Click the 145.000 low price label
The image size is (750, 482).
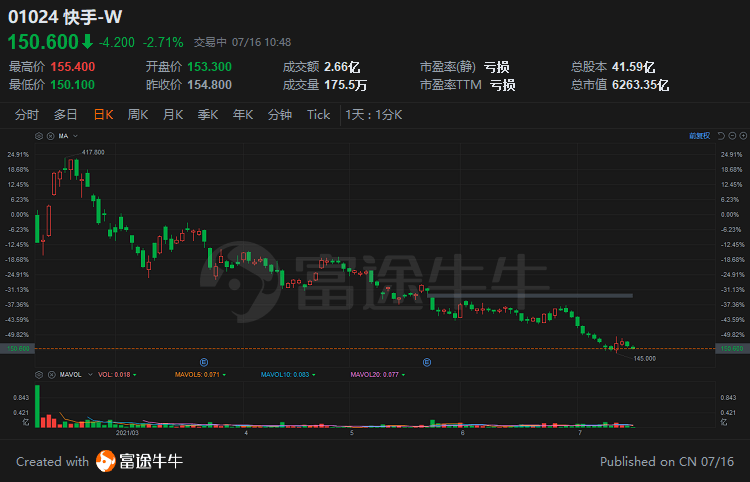tap(644, 359)
